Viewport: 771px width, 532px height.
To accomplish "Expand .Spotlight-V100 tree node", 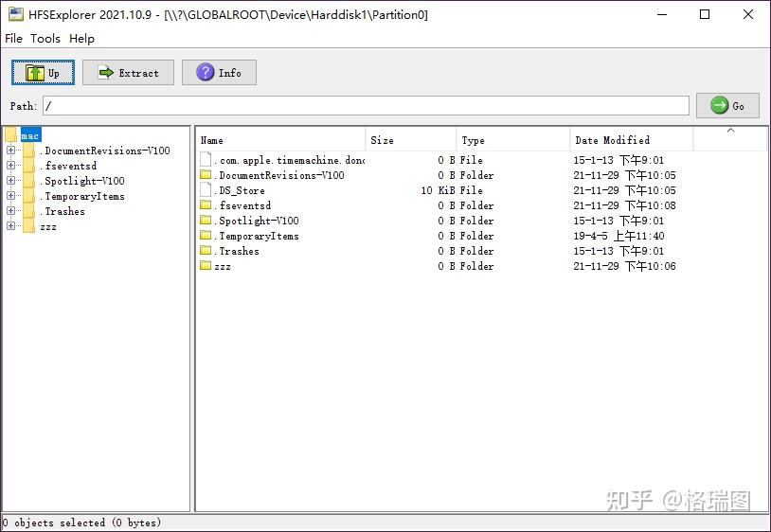I will (10, 181).
